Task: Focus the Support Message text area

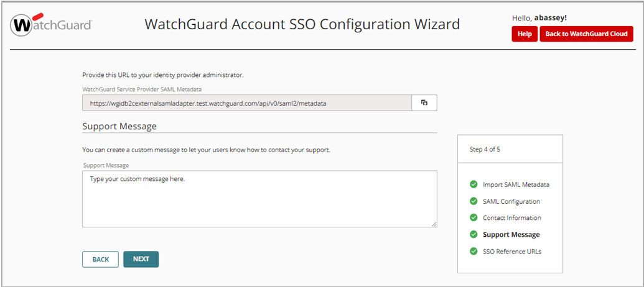Action: [x=259, y=199]
